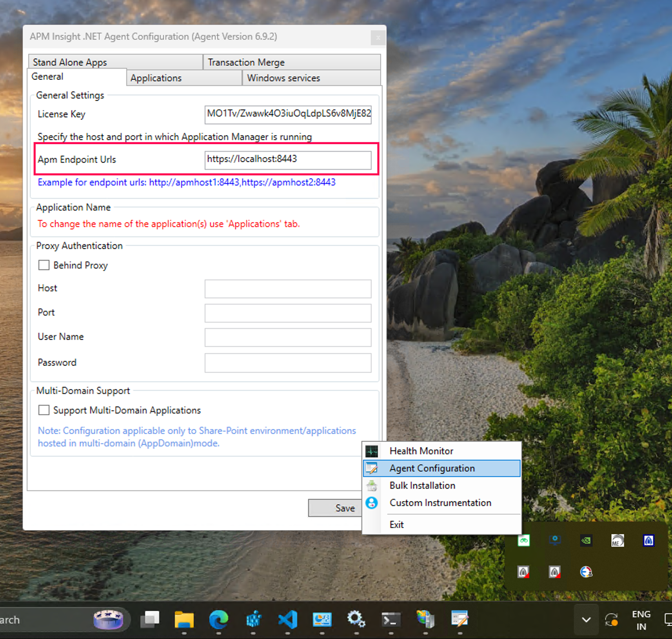Click the Save button
The image size is (672, 639).
[x=336, y=508]
